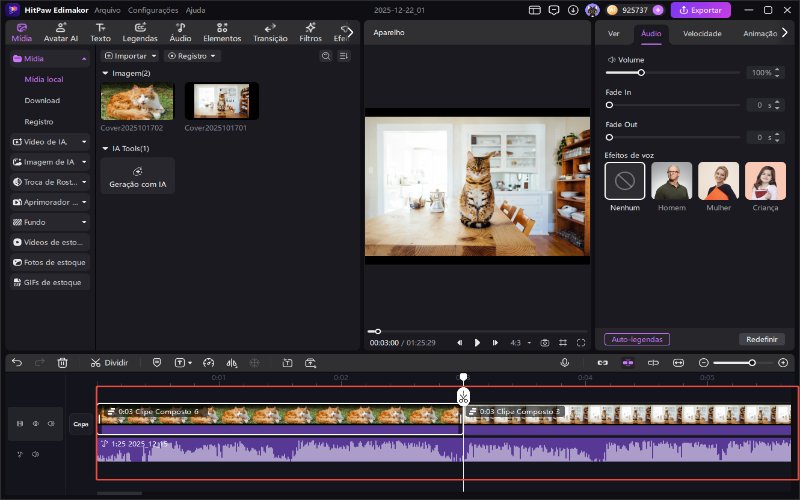Viewport: 800px width, 500px height.
Task: Click the Exportar button
Action: [x=700, y=10]
